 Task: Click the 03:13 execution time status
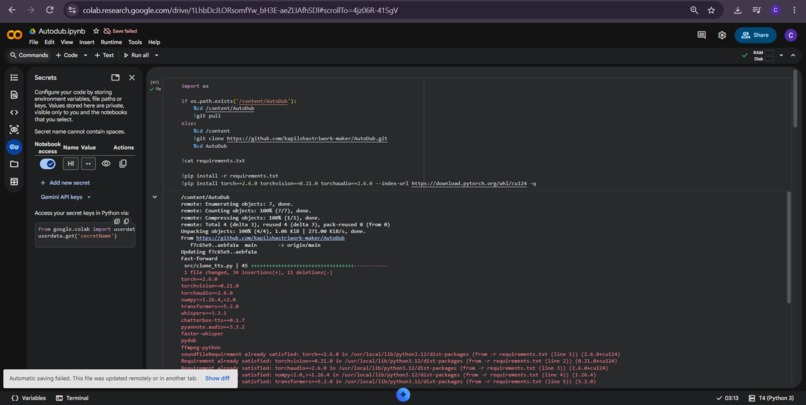tap(727, 398)
